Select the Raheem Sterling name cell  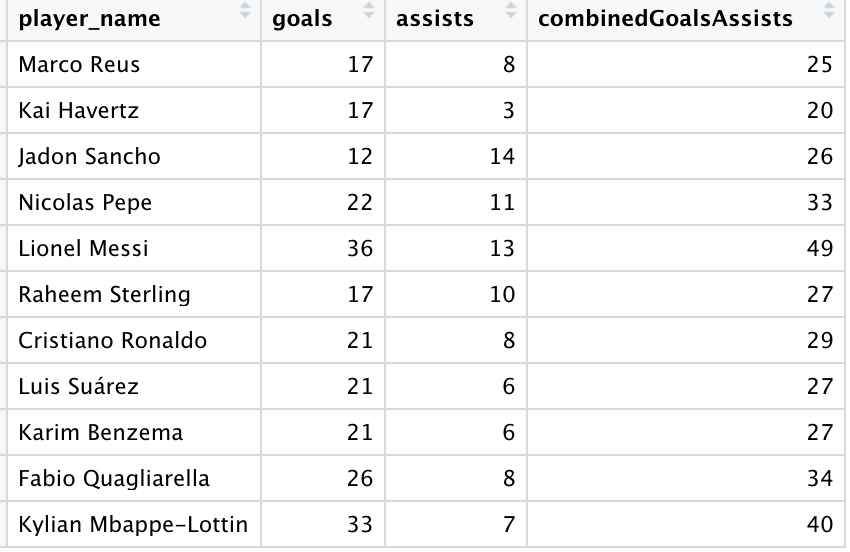134,294
